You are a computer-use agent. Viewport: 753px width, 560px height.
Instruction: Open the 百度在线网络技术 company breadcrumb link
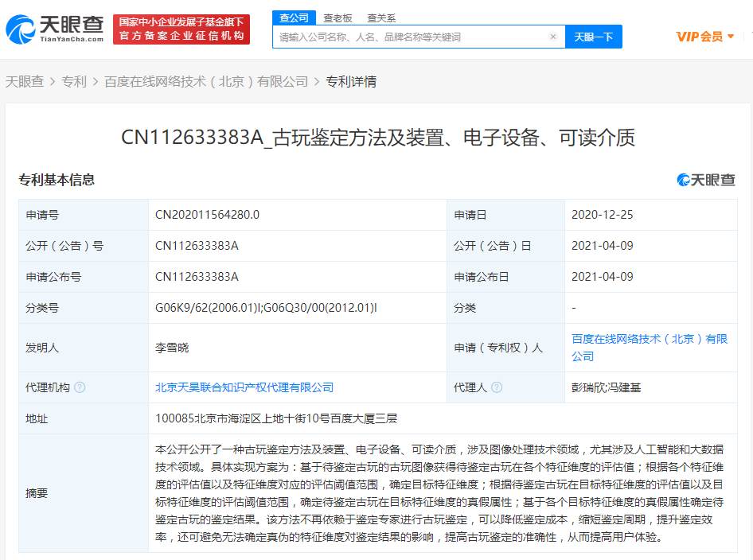point(206,81)
